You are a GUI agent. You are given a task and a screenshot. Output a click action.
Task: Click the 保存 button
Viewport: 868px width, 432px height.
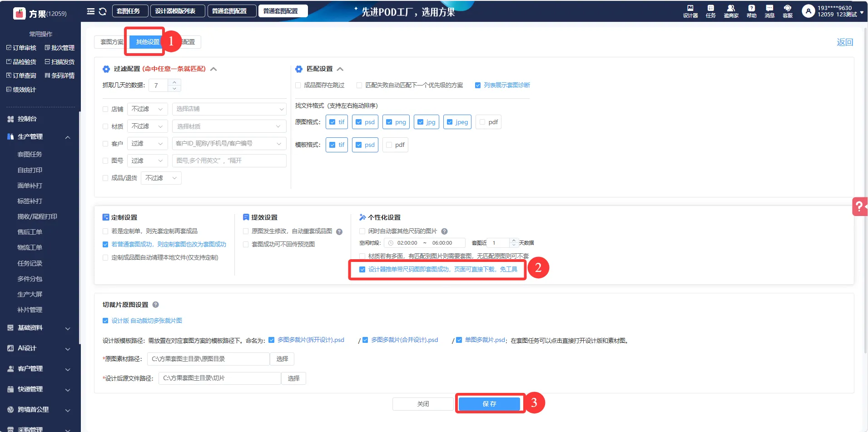(489, 404)
